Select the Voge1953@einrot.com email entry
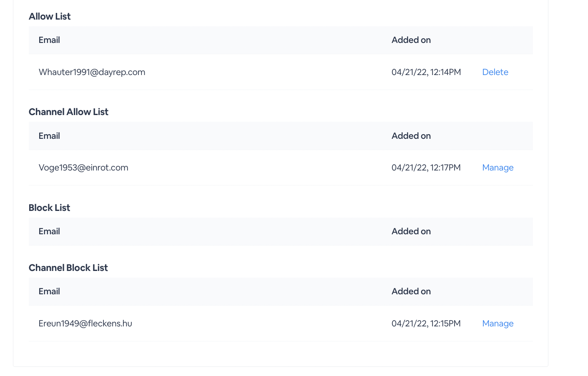Viewport: 588px width, 376px height. click(x=83, y=168)
